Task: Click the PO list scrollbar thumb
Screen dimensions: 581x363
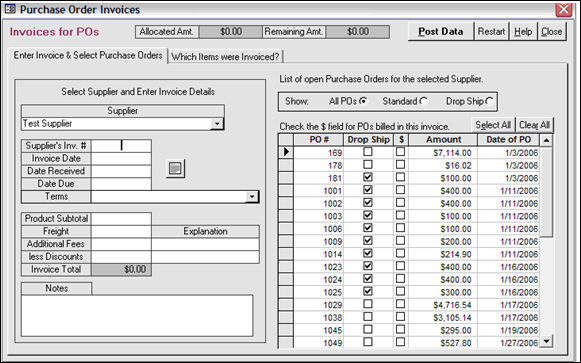Action: pyautogui.click(x=546, y=192)
